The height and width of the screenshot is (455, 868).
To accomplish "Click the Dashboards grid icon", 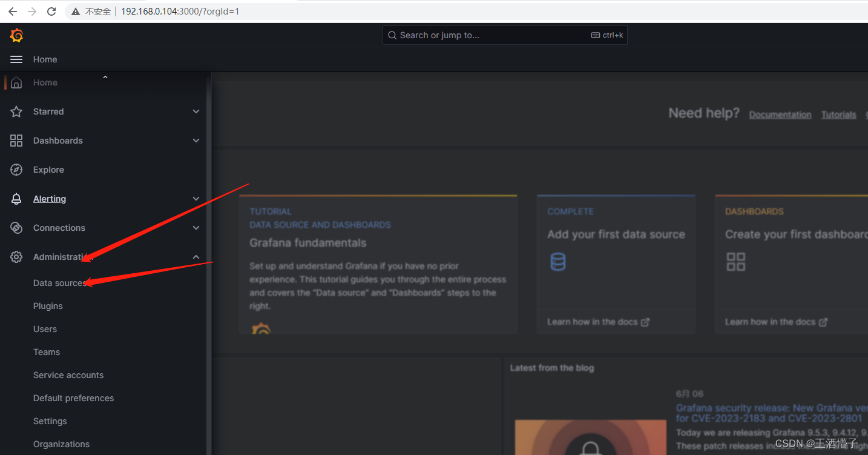I will click(16, 141).
